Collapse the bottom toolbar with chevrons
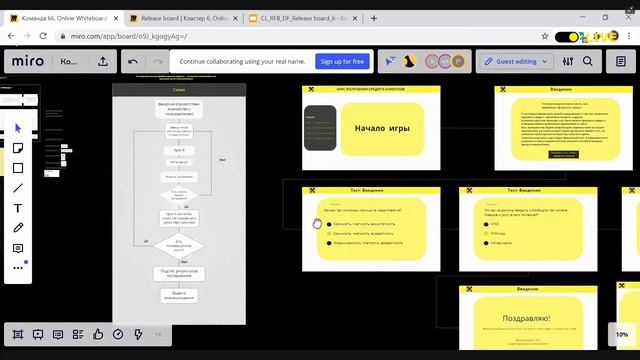 point(158,335)
